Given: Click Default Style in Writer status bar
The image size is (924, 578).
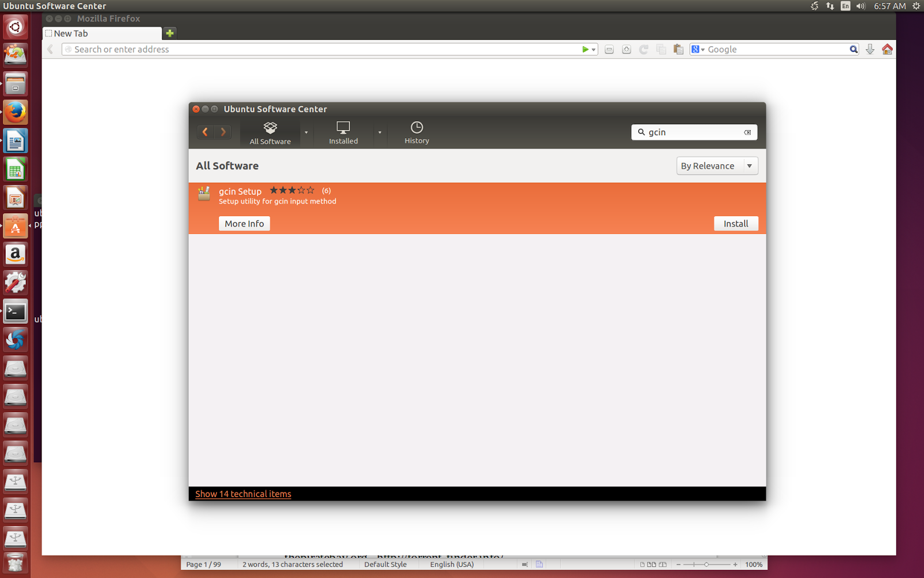Looking at the screenshot, I should [385, 565].
